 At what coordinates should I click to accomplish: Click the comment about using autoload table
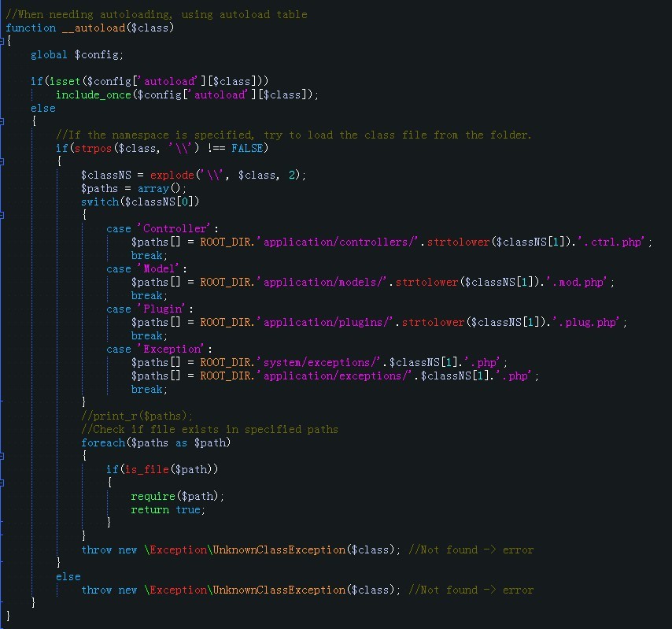157,15
